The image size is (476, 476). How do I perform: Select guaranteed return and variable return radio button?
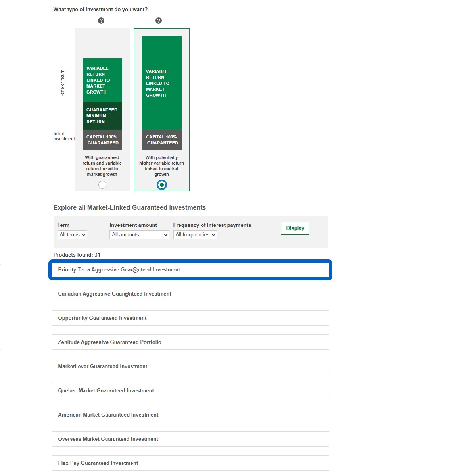(x=102, y=185)
